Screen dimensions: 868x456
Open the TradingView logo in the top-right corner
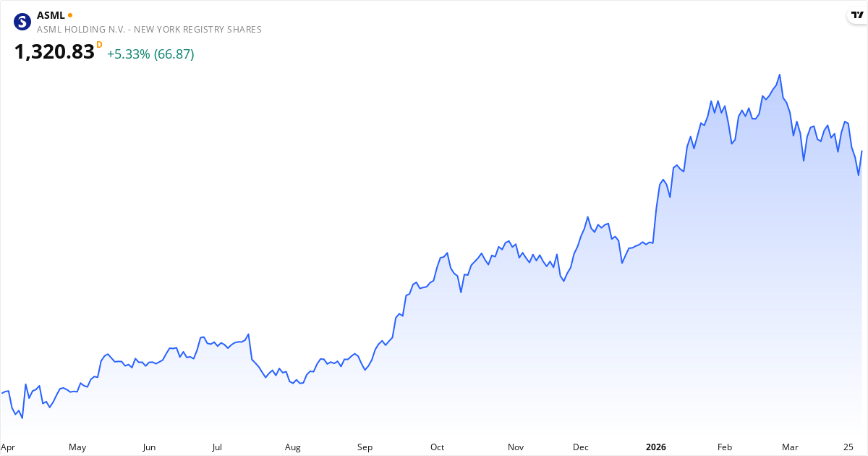click(x=857, y=15)
